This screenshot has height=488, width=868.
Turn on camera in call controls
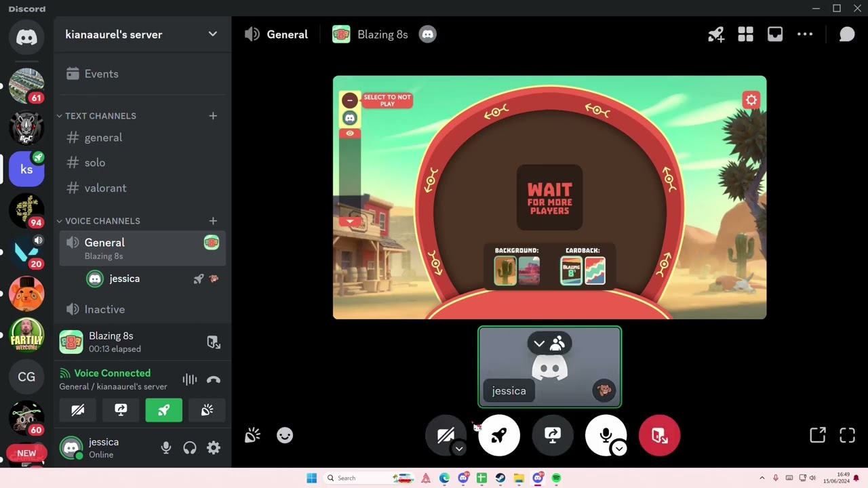[446, 435]
